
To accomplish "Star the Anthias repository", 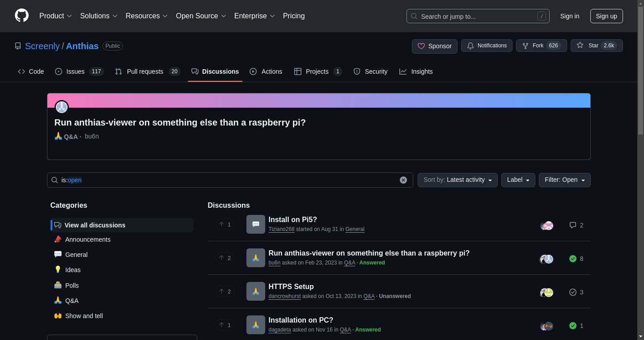I will pos(597,46).
